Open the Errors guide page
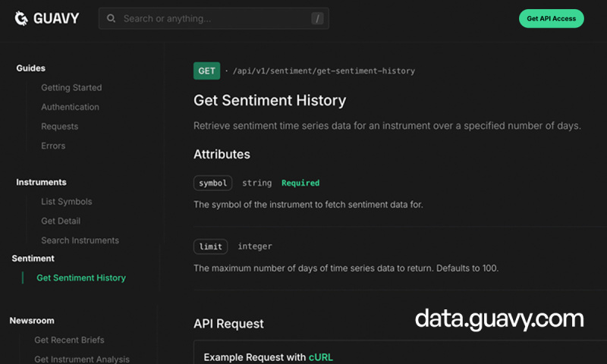Viewport: 607px width, 364px height. click(x=53, y=146)
